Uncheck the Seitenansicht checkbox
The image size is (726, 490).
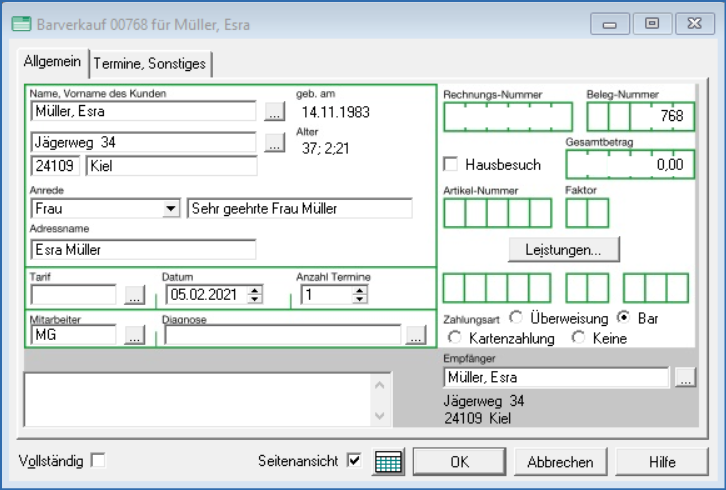click(353, 460)
